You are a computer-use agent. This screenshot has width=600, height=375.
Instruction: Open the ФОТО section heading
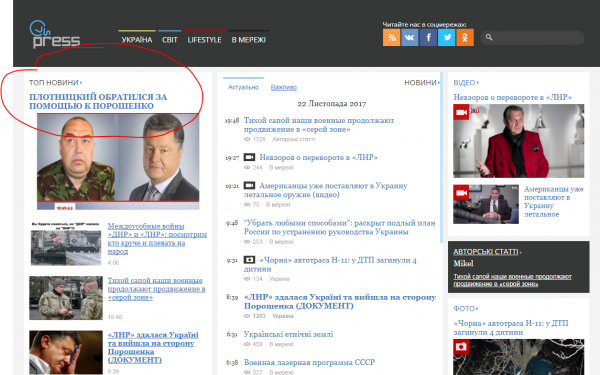tap(466, 308)
